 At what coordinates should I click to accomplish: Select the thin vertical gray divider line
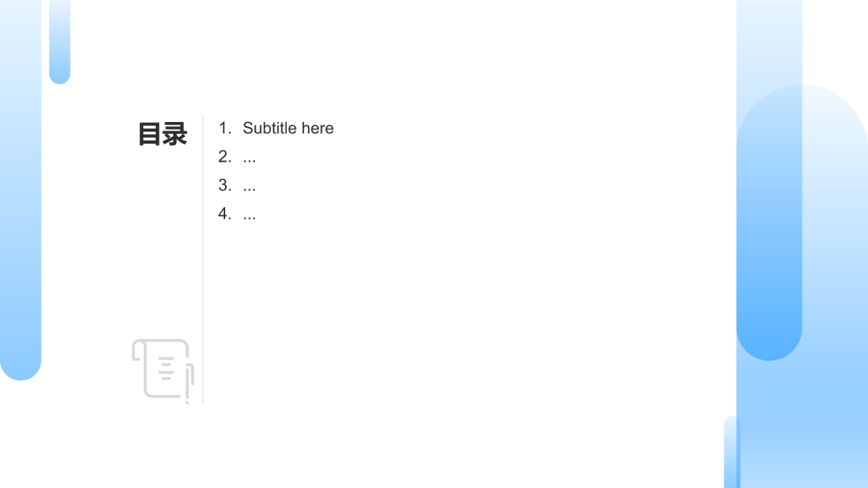point(203,259)
